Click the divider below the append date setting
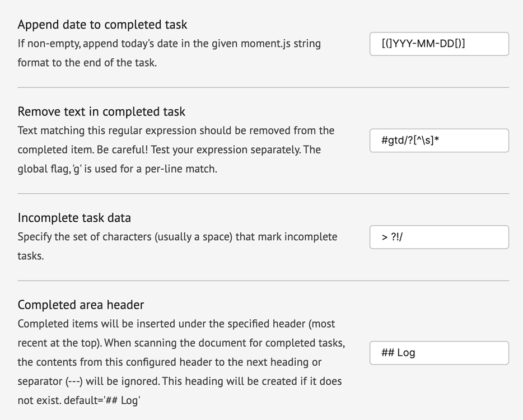 click(263, 87)
